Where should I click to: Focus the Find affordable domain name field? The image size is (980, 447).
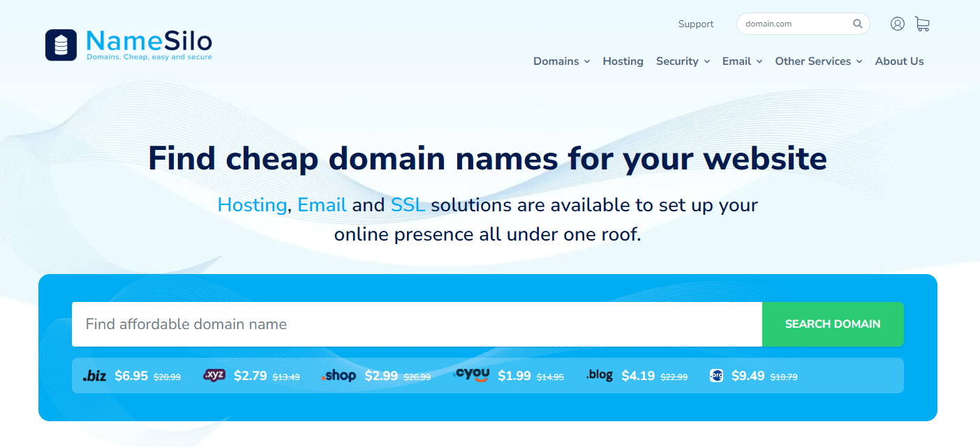click(417, 324)
